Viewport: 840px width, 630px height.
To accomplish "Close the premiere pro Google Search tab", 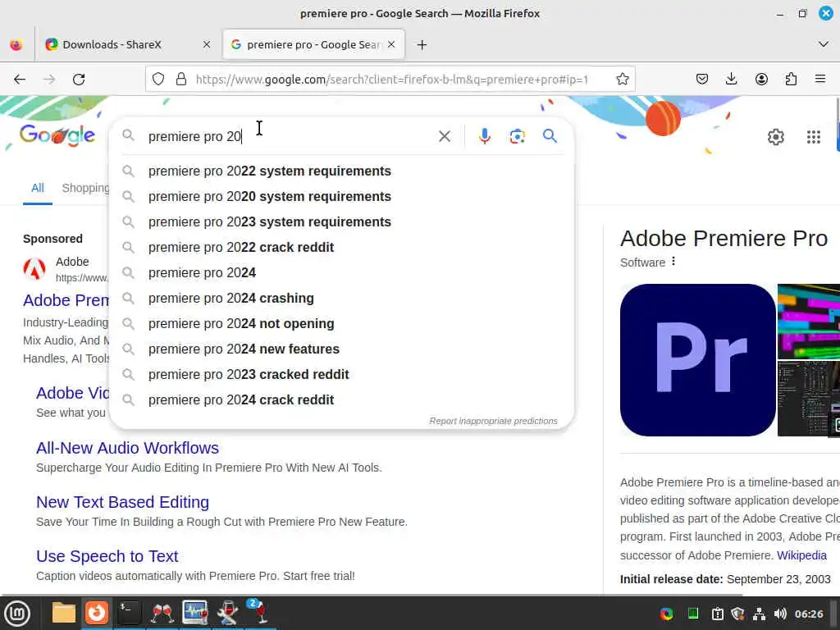I will click(x=391, y=44).
